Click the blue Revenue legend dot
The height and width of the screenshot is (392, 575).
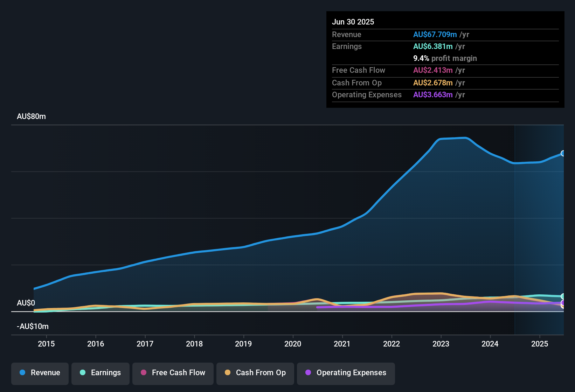22,373
